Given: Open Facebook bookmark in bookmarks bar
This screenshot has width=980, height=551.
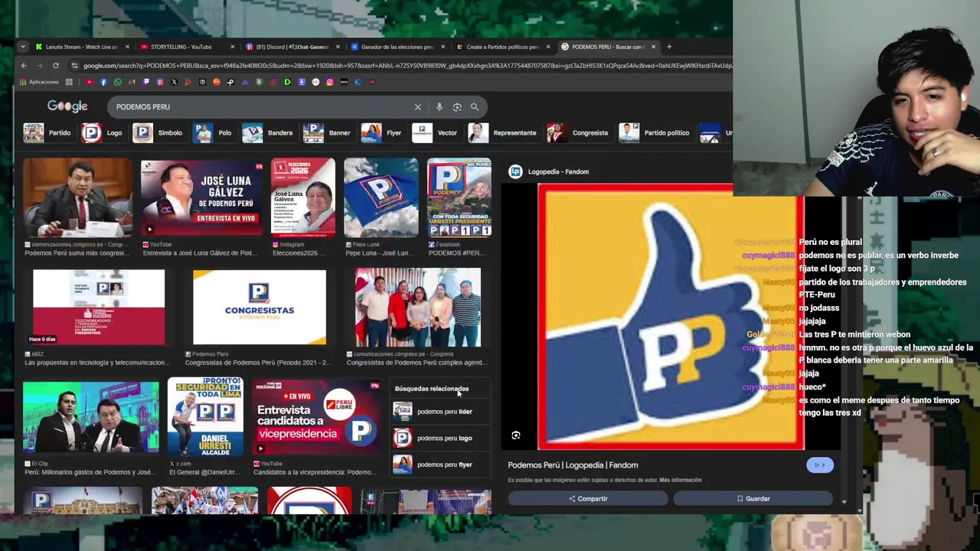Looking at the screenshot, I should (103, 82).
